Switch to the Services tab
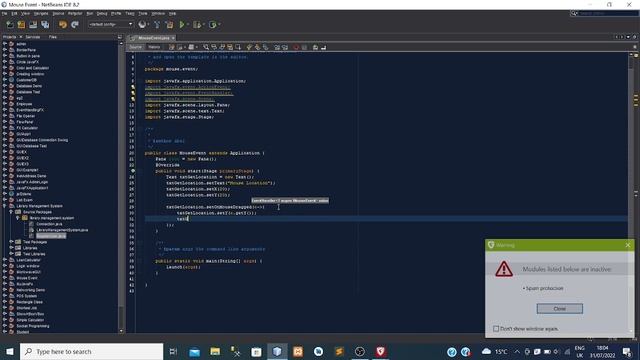This screenshot has width=640, height=360. coord(33,37)
